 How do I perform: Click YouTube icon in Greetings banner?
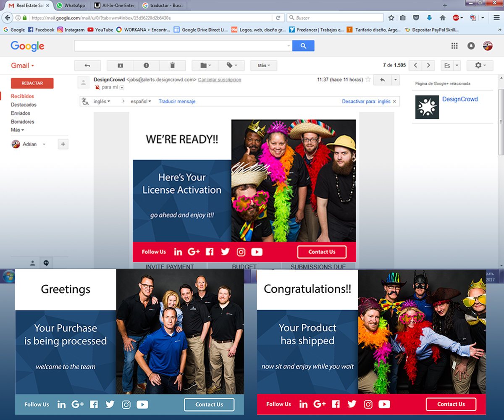tap(142, 404)
